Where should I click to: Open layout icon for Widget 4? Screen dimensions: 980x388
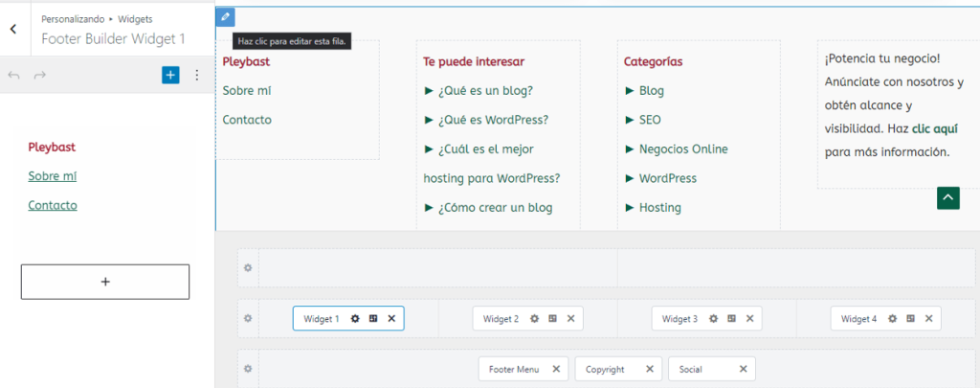911,318
